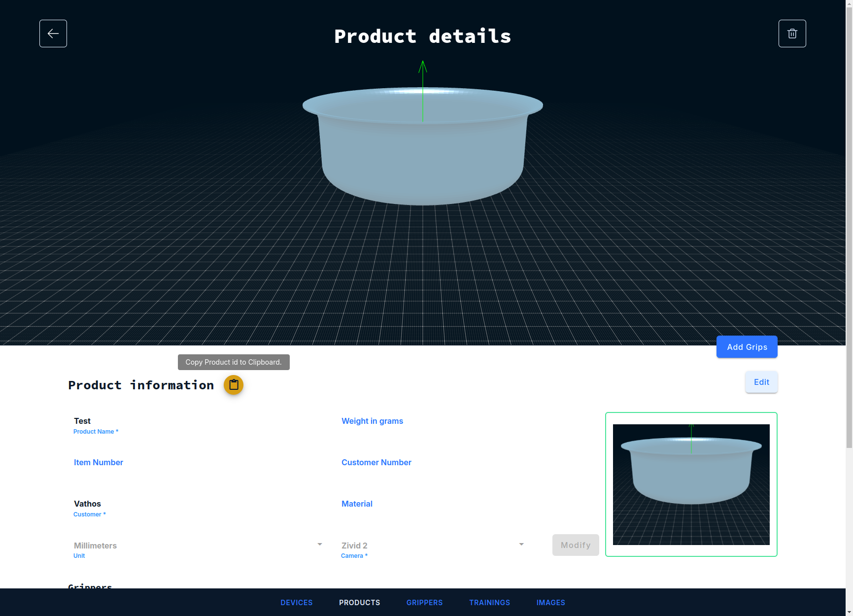Click the back arrow icon
The width and height of the screenshot is (853, 616).
coord(53,34)
